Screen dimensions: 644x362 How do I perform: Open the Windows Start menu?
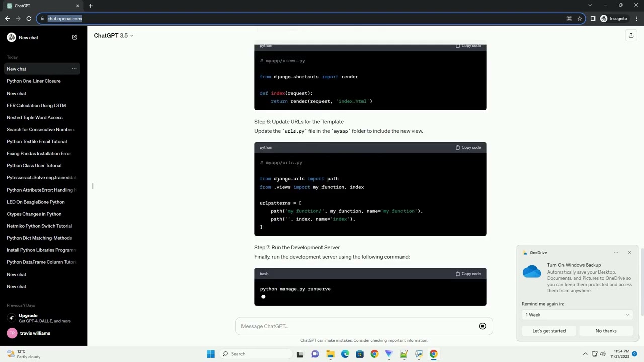click(211, 354)
